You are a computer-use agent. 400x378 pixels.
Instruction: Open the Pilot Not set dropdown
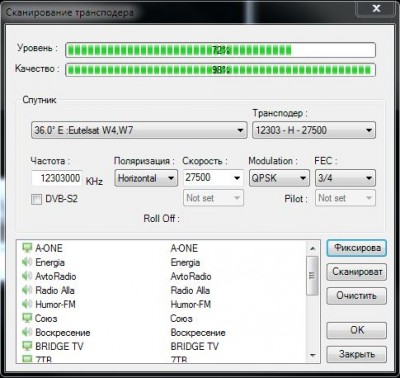345,198
